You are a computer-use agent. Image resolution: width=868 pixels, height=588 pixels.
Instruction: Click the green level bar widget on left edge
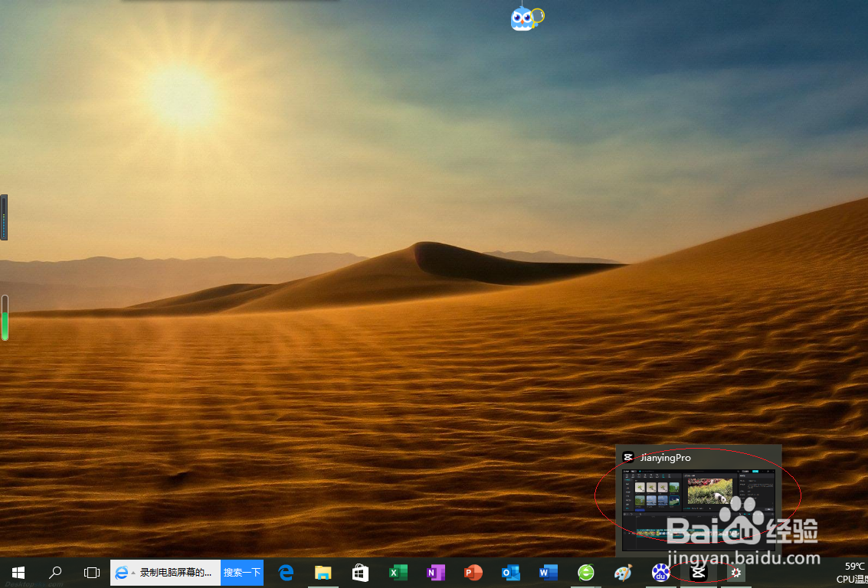[5, 318]
